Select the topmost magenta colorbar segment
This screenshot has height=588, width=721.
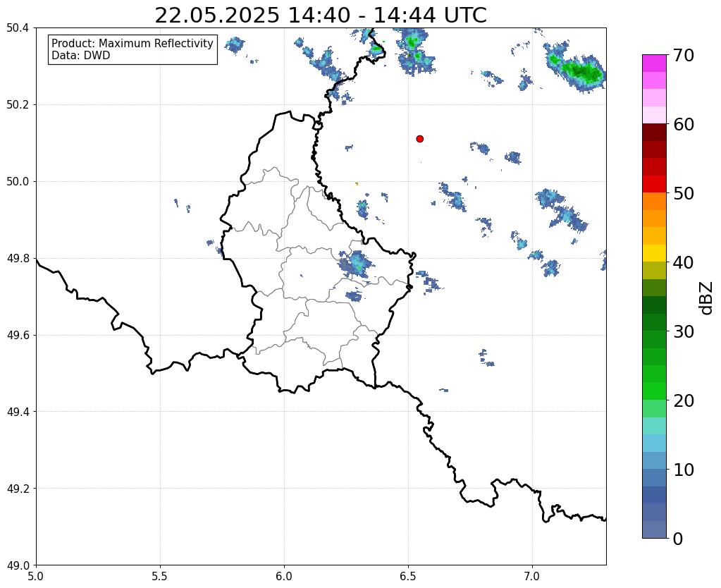[x=654, y=63]
